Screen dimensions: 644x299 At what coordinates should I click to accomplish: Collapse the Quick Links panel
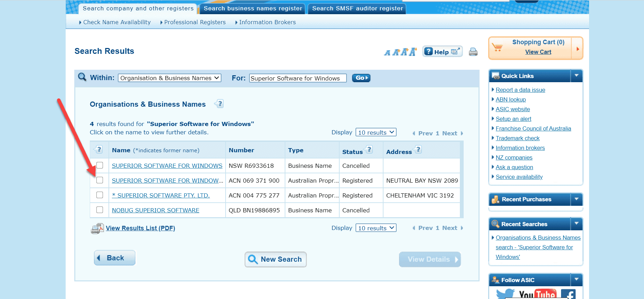click(576, 76)
